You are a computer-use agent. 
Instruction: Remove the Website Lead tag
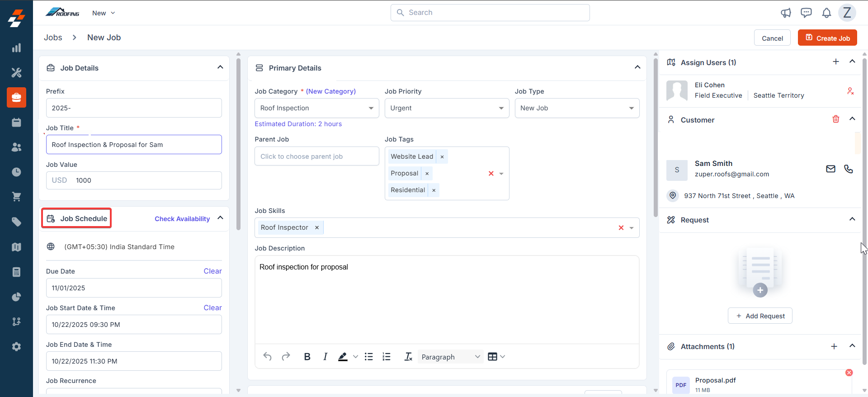coord(442,157)
